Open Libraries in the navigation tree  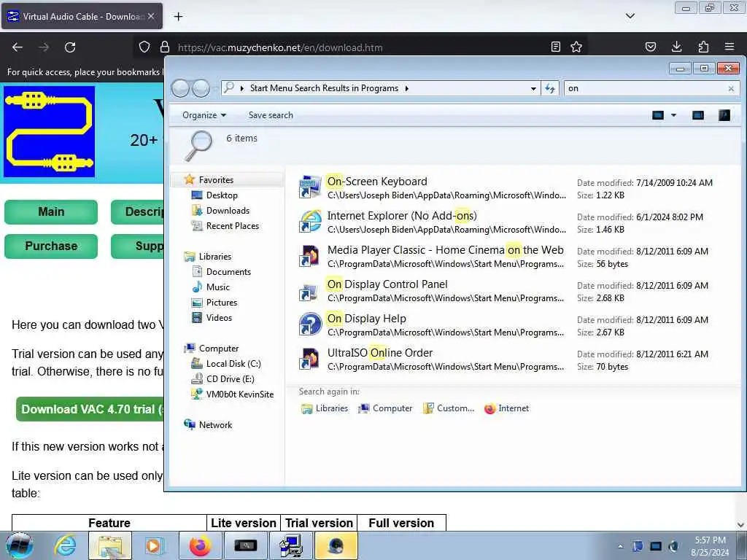215,256
